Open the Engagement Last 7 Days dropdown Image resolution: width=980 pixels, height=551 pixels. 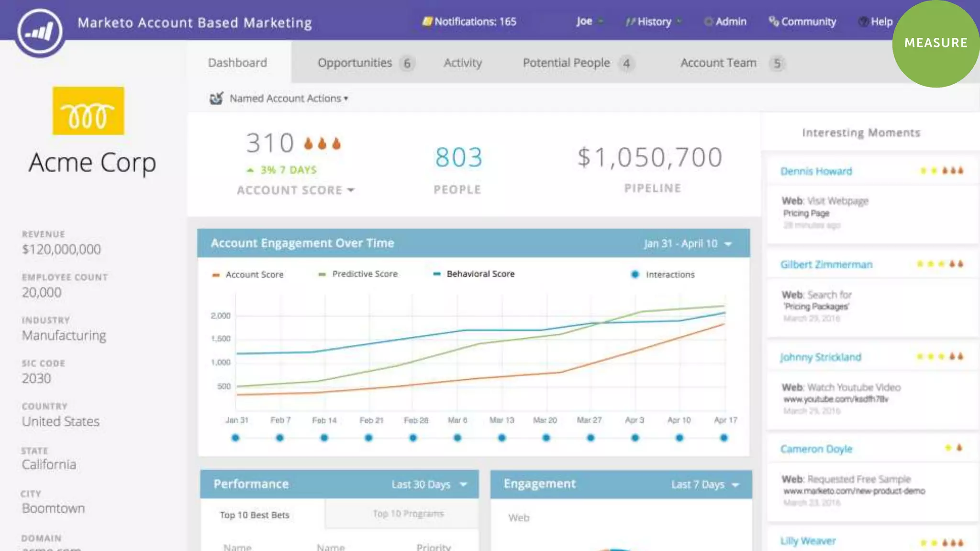[x=705, y=485]
